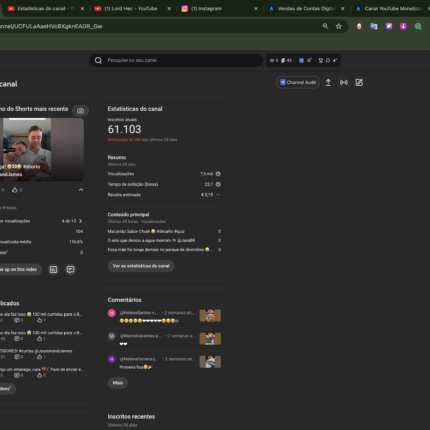This screenshot has width=430, height=430.
Task: Click the button ending in 'up on this video'
Action: 20,269
